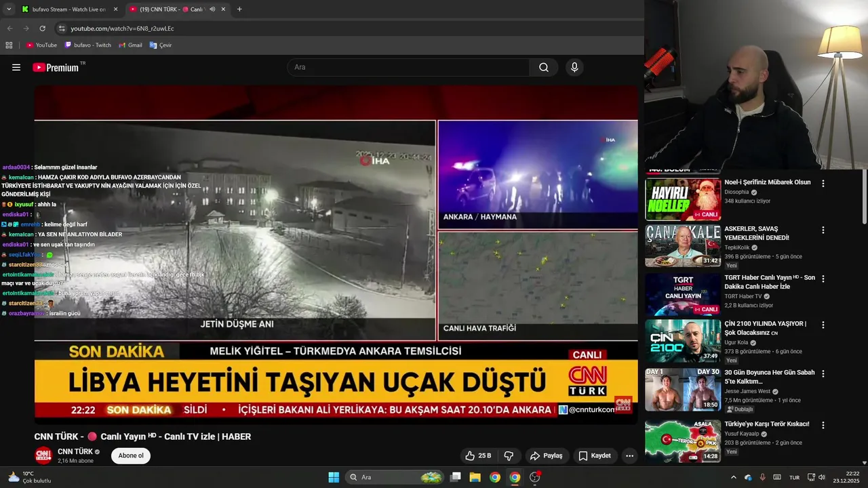The image size is (868, 488).
Task: Open the Chrome apps grid in bookmarks bar
Action: pos(9,45)
